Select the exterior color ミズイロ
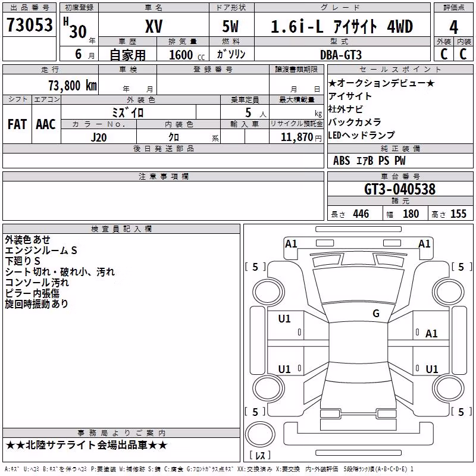 (127, 112)
